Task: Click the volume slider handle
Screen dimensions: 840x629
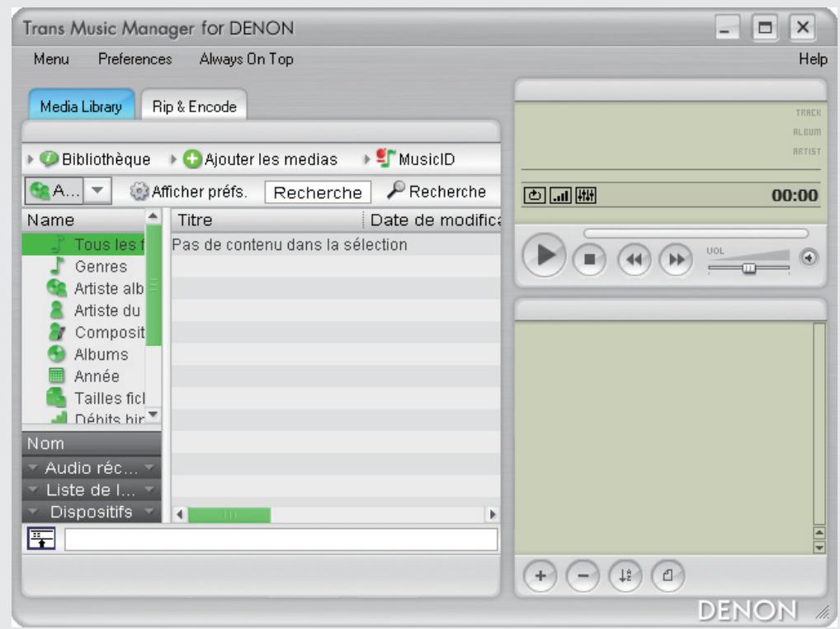Action: pos(749,268)
